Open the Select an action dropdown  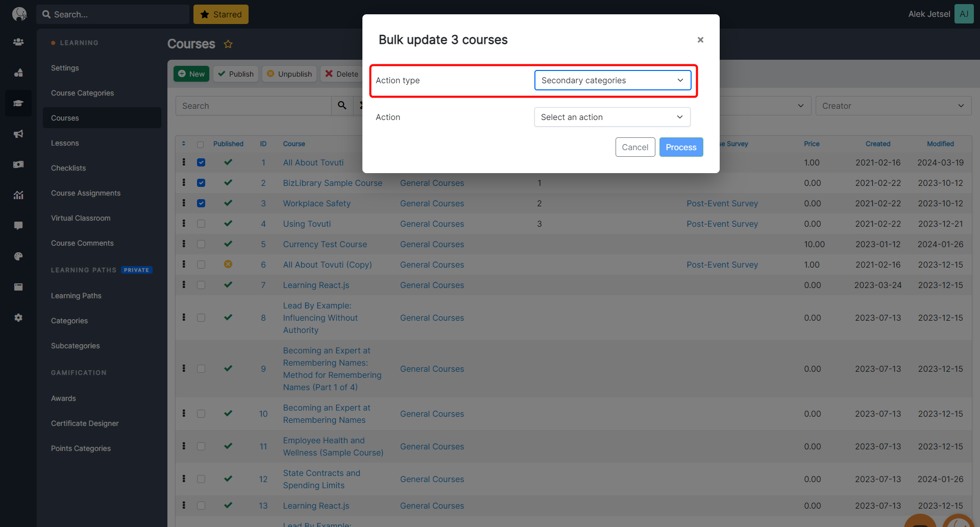pos(612,117)
